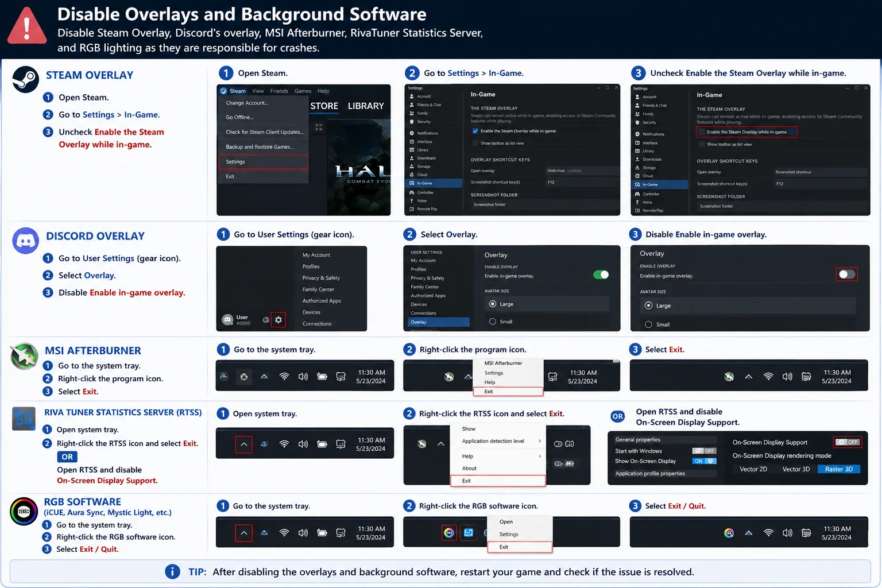Click volume speaker icon in MSI step 1 tray
The image size is (882, 588).
(x=303, y=377)
